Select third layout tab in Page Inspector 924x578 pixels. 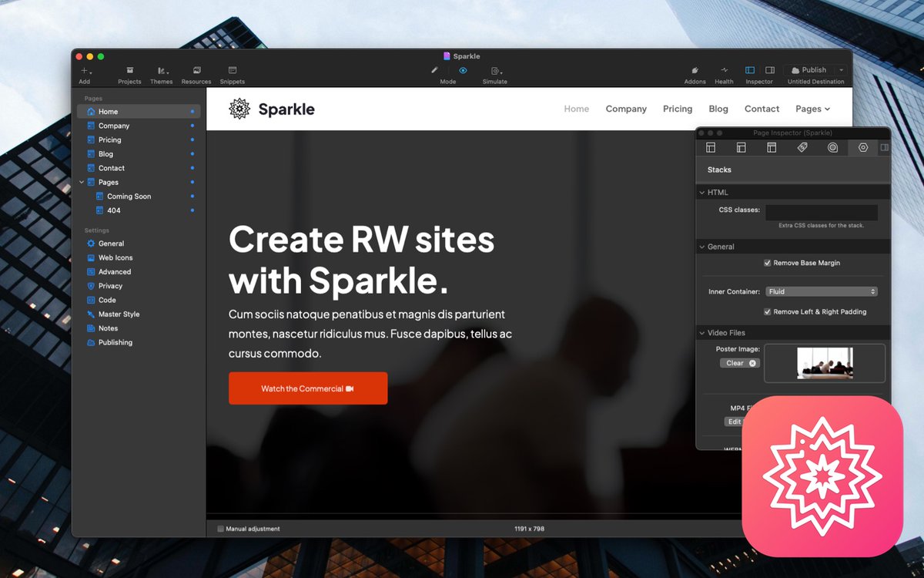(772, 147)
